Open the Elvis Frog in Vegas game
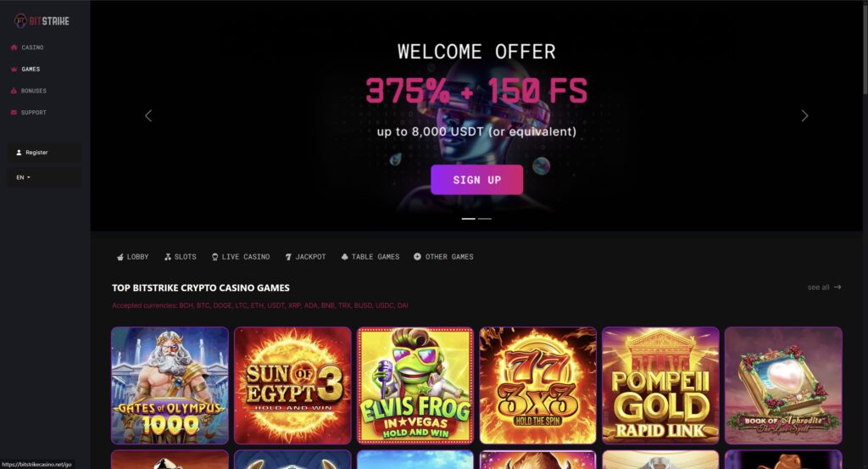The height and width of the screenshot is (469, 868). tap(415, 385)
